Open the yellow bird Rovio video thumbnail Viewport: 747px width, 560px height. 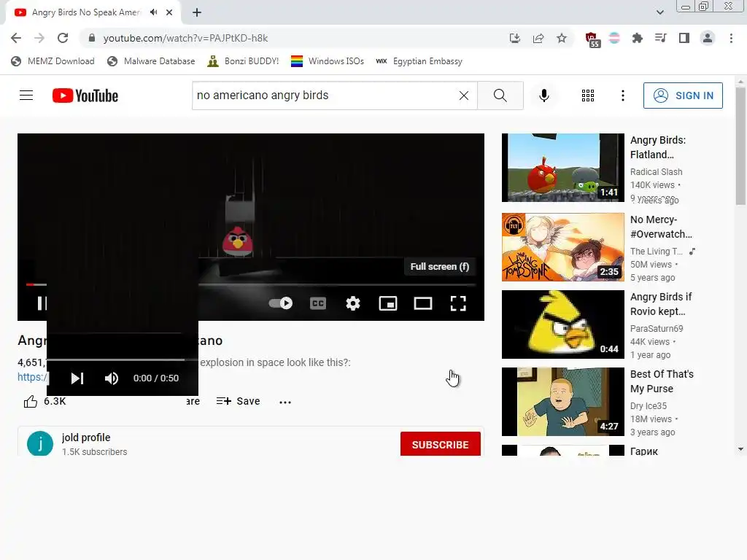coord(562,324)
